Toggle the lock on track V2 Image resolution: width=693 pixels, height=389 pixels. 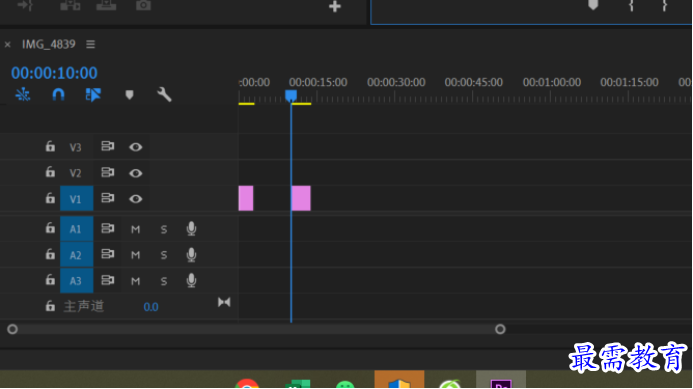click(x=50, y=172)
